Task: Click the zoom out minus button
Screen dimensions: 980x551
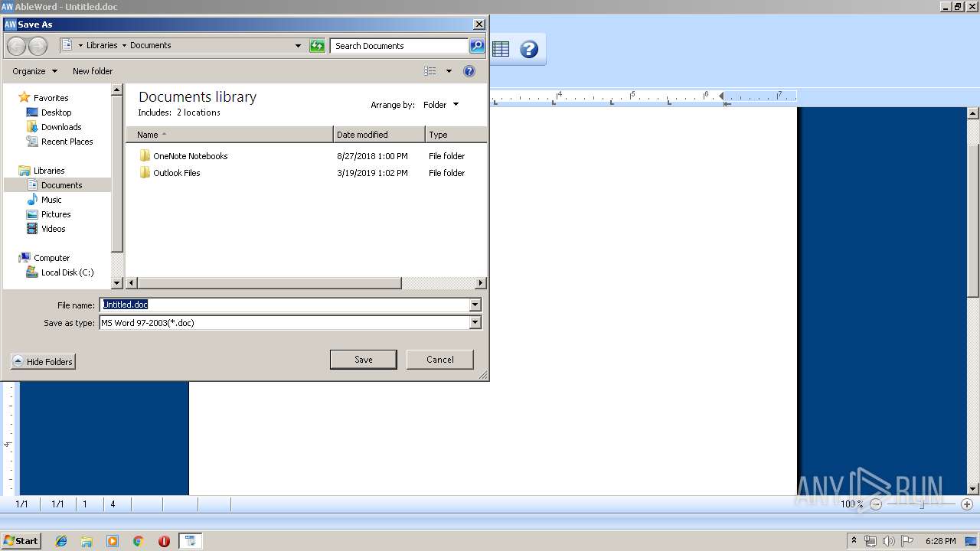Action: [876, 504]
